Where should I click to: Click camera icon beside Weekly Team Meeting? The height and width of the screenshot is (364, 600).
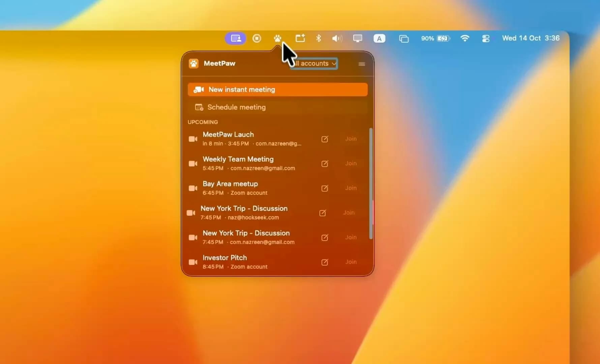point(193,163)
